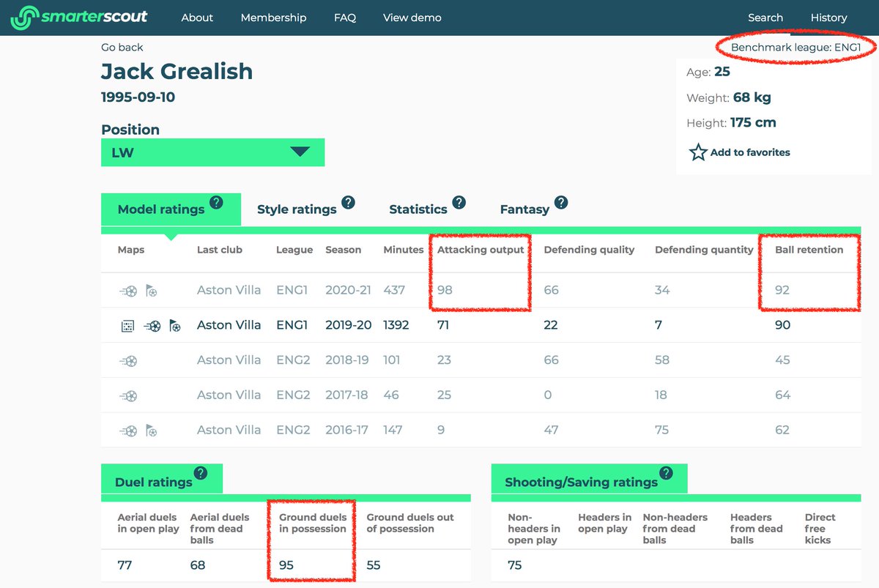Click the Defending quantity column header

(x=704, y=250)
